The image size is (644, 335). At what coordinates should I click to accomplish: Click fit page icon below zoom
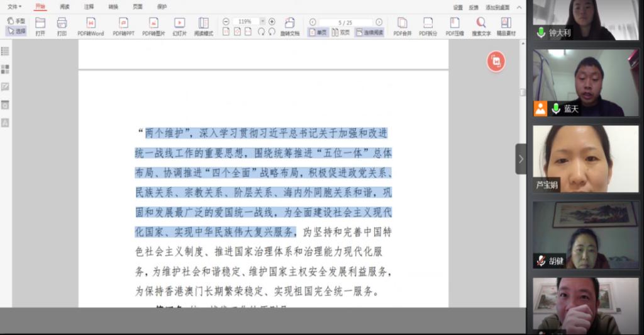coord(237,31)
